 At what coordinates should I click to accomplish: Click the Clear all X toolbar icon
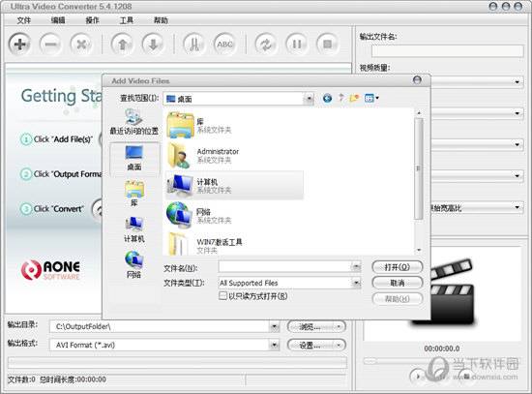coord(81,44)
